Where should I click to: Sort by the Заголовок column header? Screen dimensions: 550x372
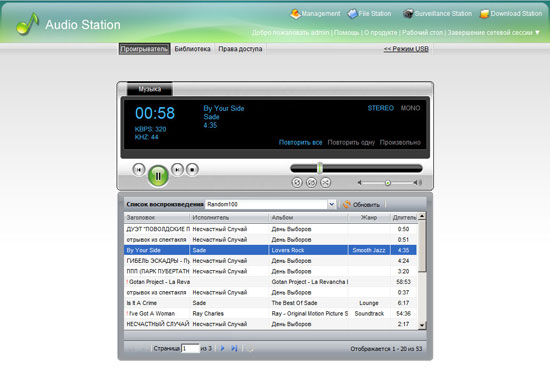pos(157,217)
